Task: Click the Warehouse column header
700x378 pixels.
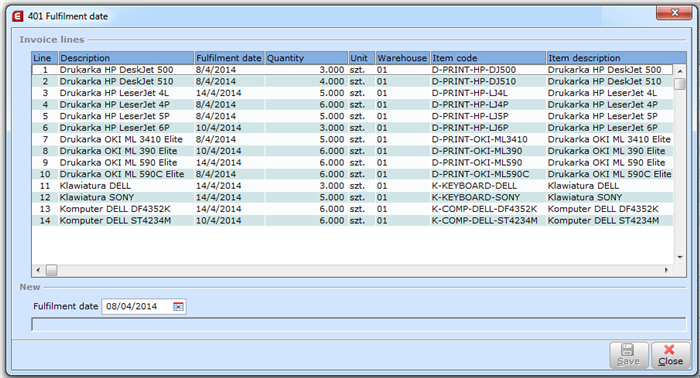Action: coord(403,58)
